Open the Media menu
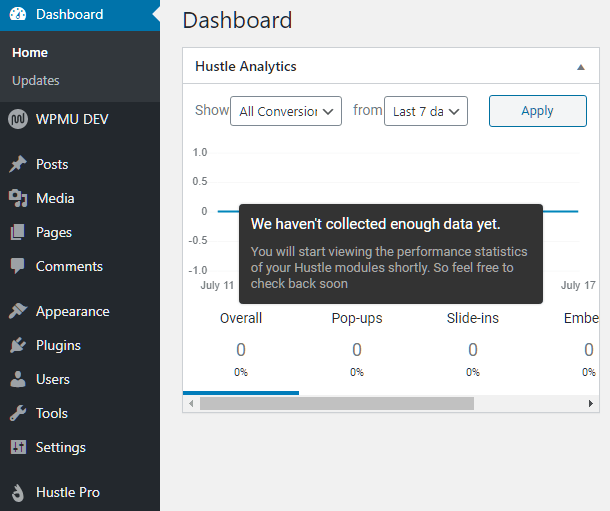The width and height of the screenshot is (610, 511). click(x=80, y=198)
